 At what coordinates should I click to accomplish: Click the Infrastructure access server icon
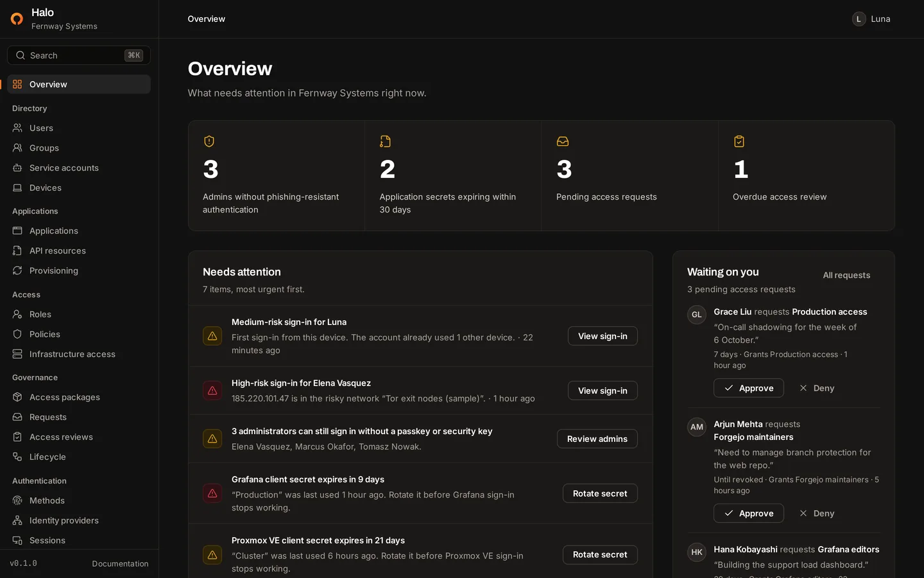click(17, 354)
